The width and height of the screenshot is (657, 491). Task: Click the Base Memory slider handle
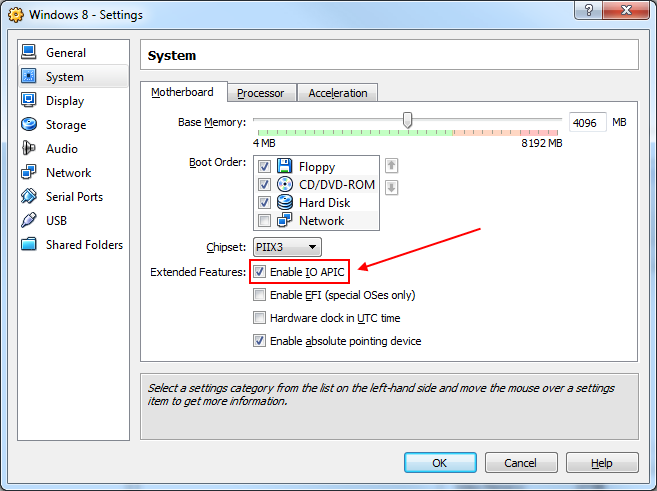[x=407, y=121]
